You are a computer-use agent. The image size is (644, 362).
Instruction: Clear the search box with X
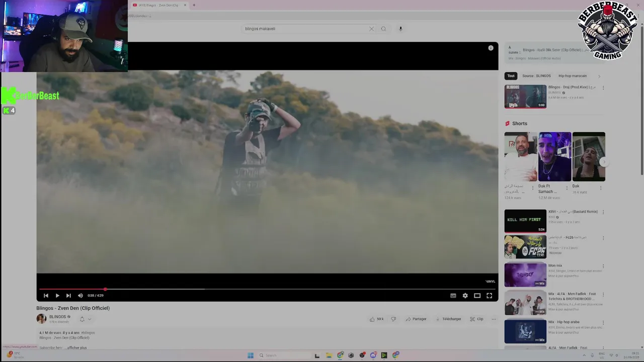point(371,29)
